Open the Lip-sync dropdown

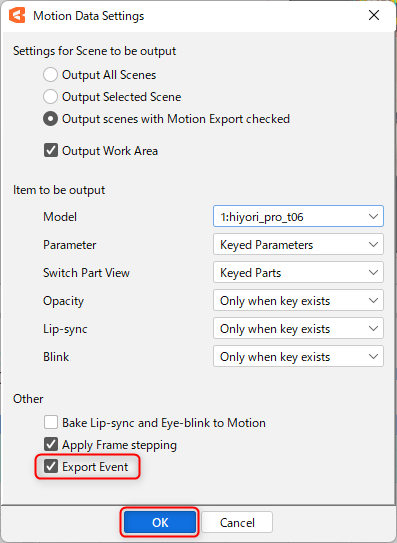point(298,329)
